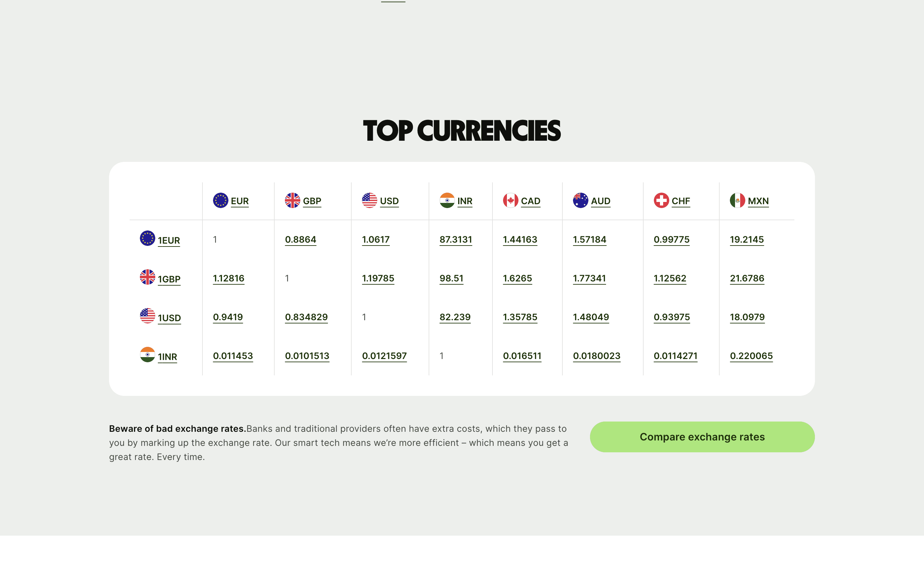Select the 1GBP row label link
This screenshot has width=924, height=577.
[x=169, y=279]
